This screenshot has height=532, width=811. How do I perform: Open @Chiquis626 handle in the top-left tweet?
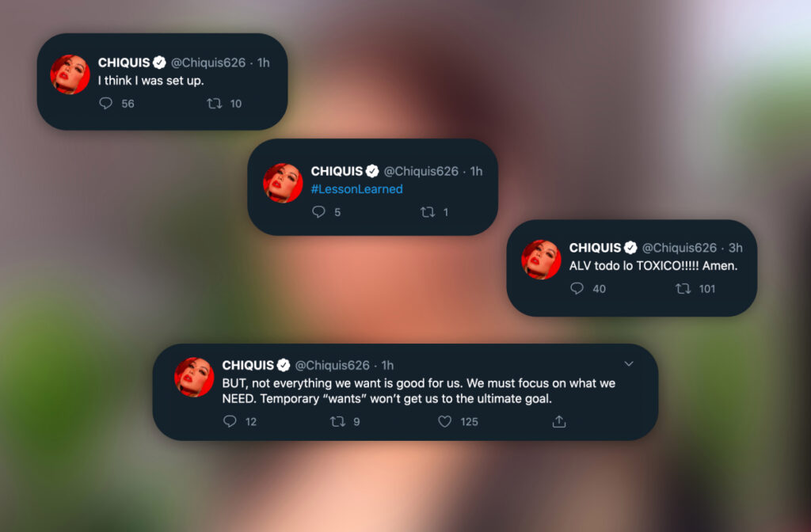point(208,63)
